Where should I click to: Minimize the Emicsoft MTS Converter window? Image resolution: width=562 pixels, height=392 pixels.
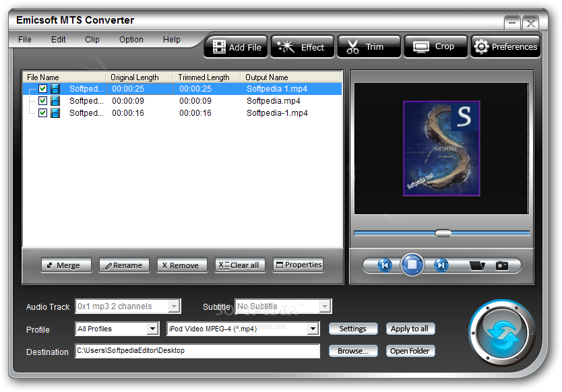tap(512, 23)
